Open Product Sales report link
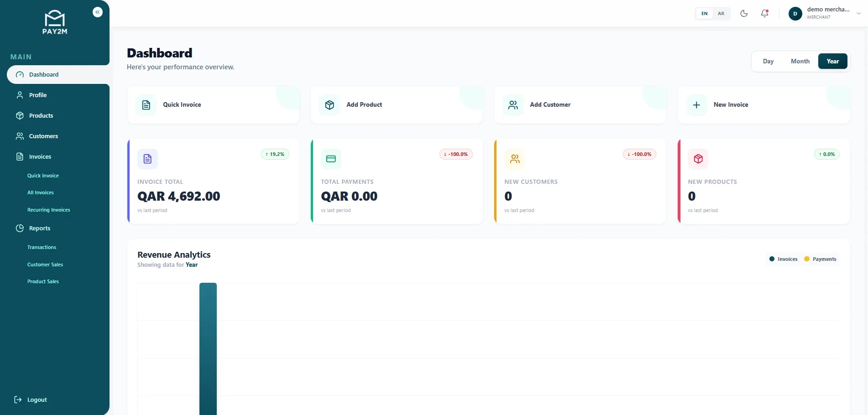Viewport: 868px width, 415px height. click(x=43, y=281)
